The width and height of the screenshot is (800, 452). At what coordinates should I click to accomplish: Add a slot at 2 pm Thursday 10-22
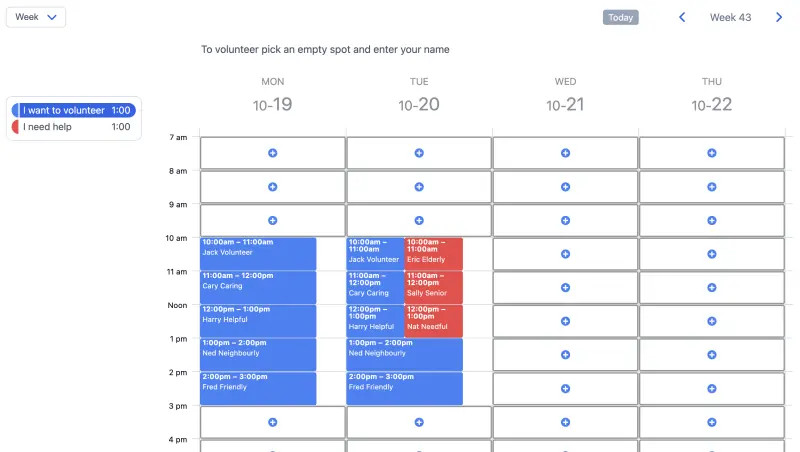pyautogui.click(x=712, y=389)
